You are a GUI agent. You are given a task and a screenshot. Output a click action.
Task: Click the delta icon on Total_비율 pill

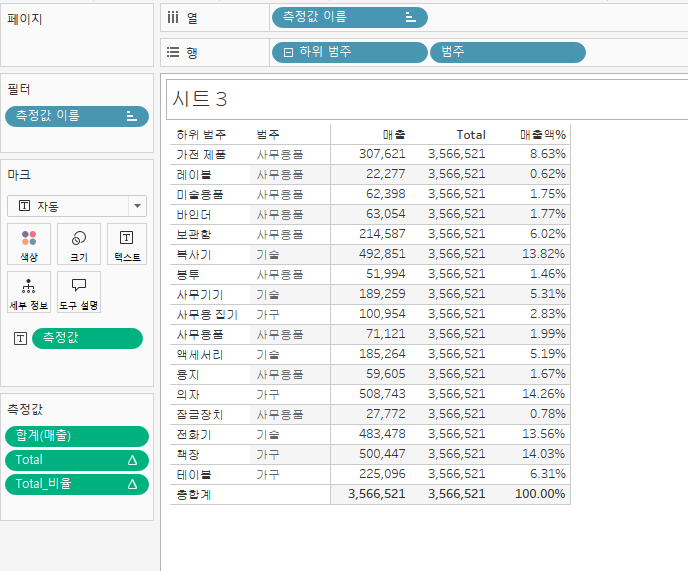tap(132, 484)
